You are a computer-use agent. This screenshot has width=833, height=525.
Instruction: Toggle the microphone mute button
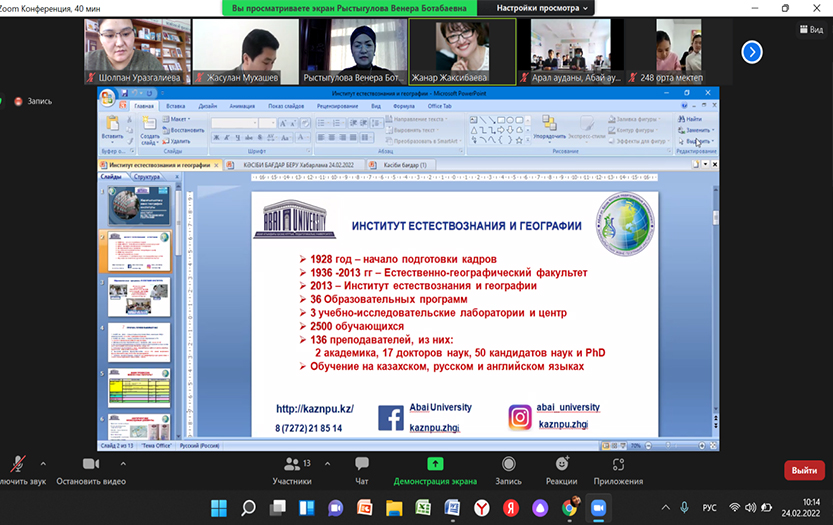[x=17, y=465]
